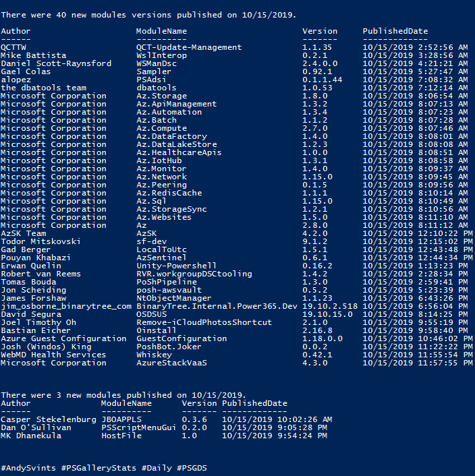
Task: Click the BinaryTree.Internal.Power365.Dev module name
Action: coord(216,306)
